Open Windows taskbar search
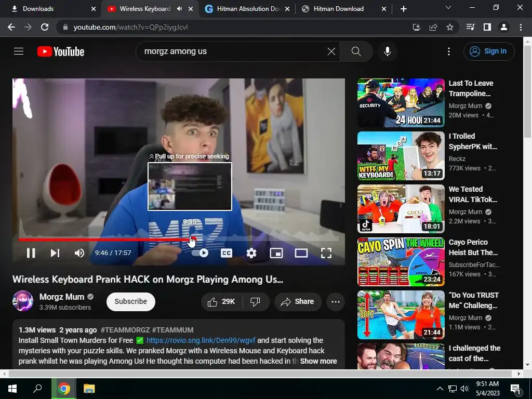 37,389
